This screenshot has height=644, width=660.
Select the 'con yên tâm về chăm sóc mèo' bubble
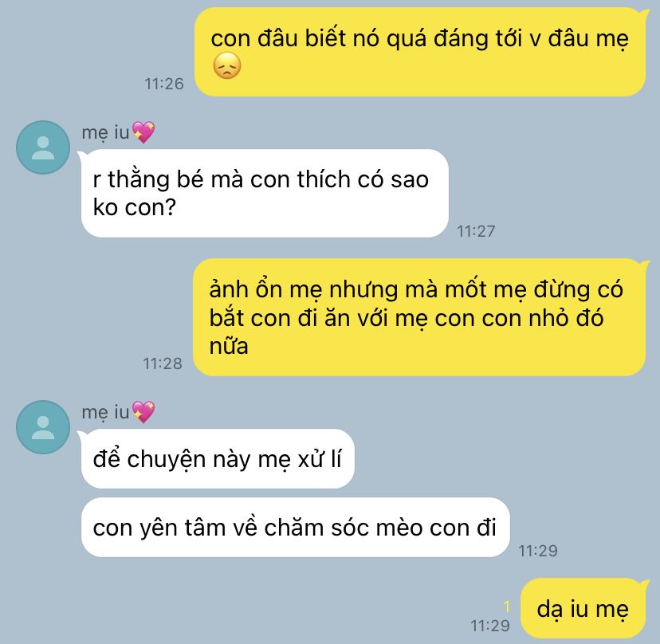click(x=296, y=528)
